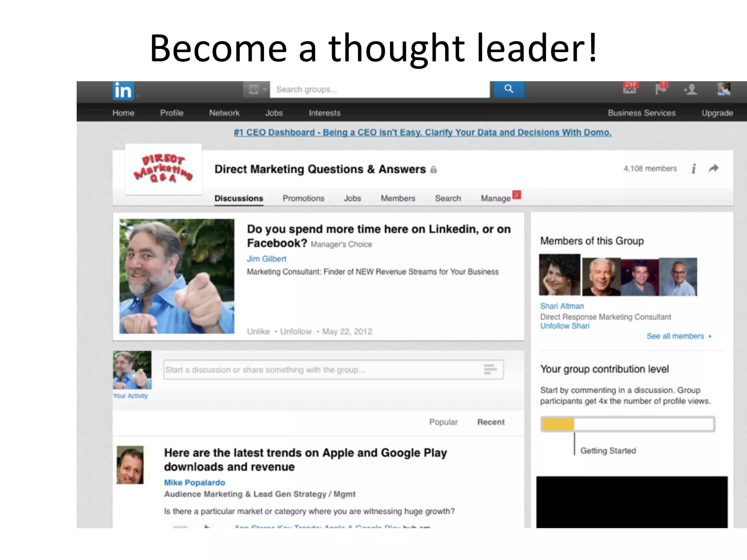Open the Network menu item
The image size is (747, 560).
coord(224,113)
